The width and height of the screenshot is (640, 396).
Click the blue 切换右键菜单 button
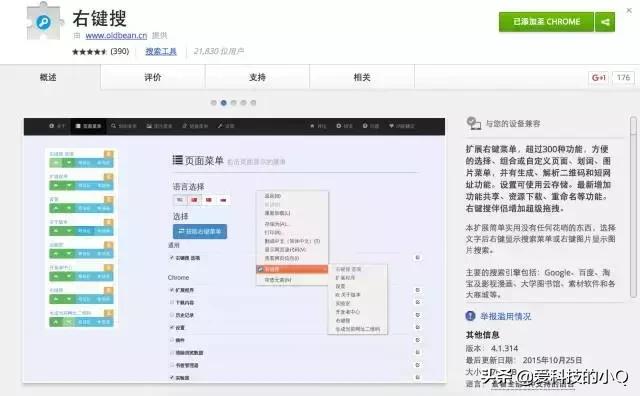(200, 231)
